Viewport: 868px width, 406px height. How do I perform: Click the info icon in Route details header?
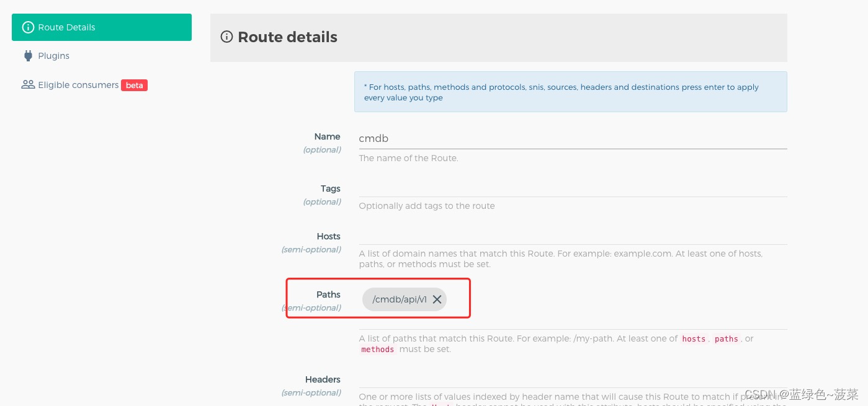tap(226, 37)
